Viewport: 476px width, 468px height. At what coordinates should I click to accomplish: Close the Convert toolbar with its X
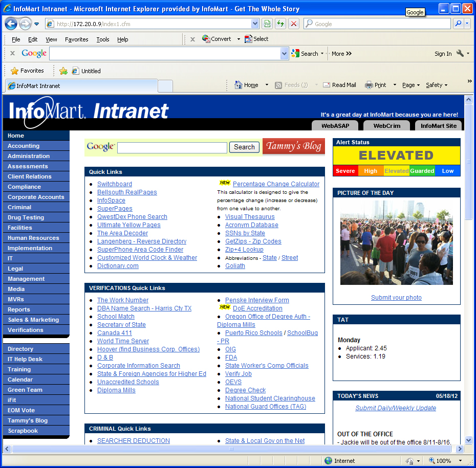pos(192,39)
